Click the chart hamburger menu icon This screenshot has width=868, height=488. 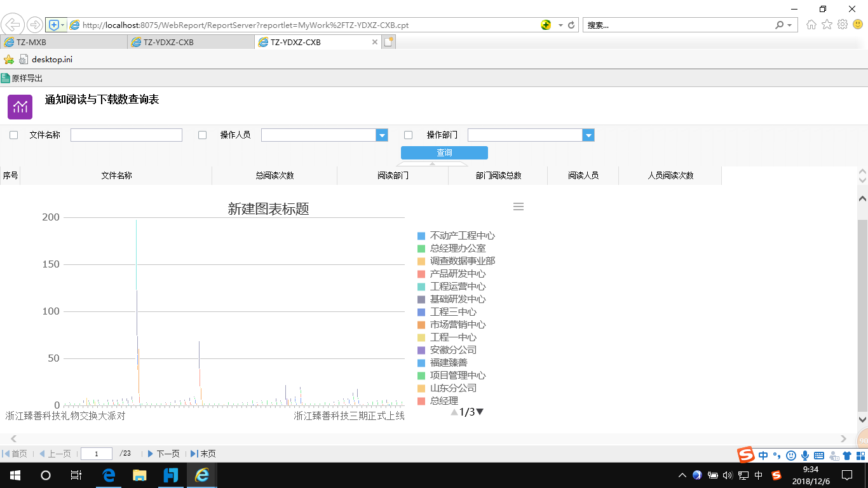(x=519, y=207)
